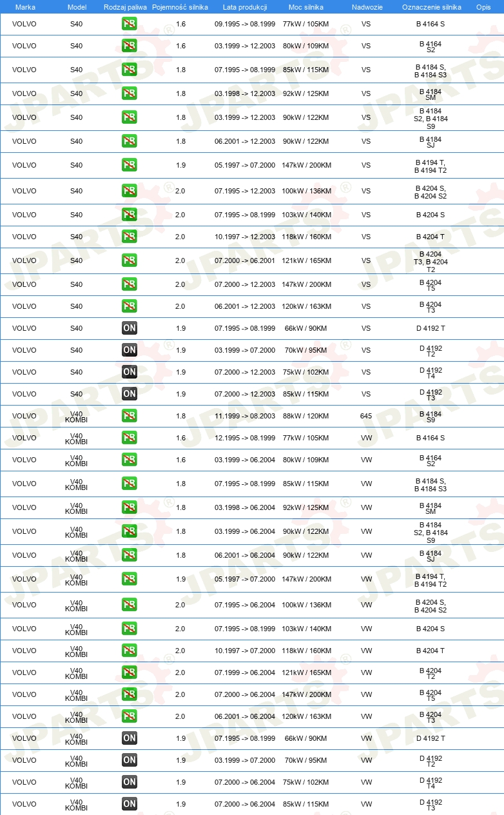This screenshot has width=504, height=815.
Task: Click PB icon in S40 B 4184 SJ row
Action: 130,141
